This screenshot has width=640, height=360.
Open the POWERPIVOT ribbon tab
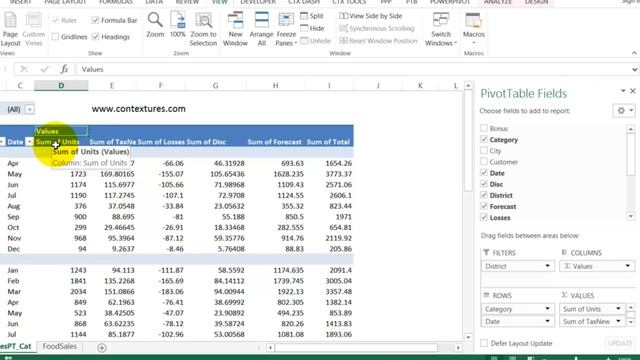450,2
